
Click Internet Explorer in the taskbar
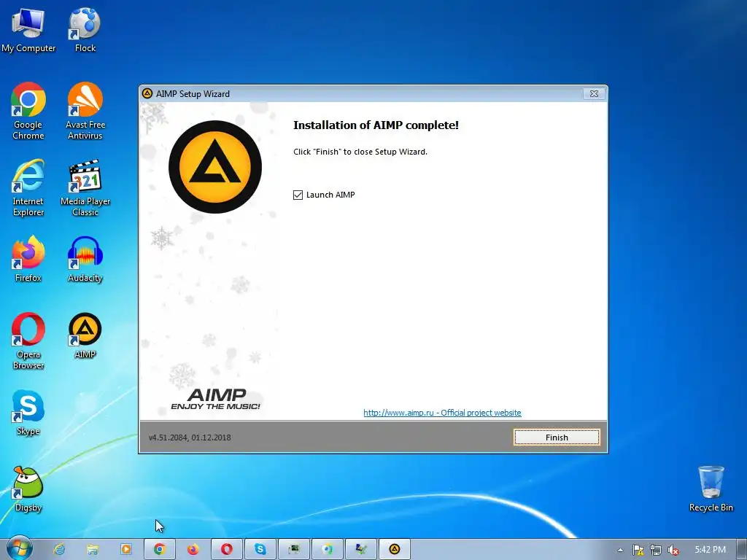(59, 549)
